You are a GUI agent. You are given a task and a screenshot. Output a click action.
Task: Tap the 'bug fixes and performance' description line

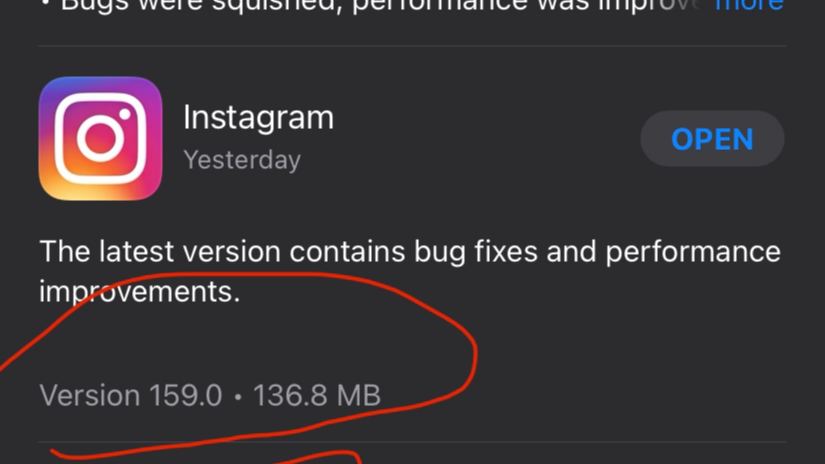click(x=597, y=252)
